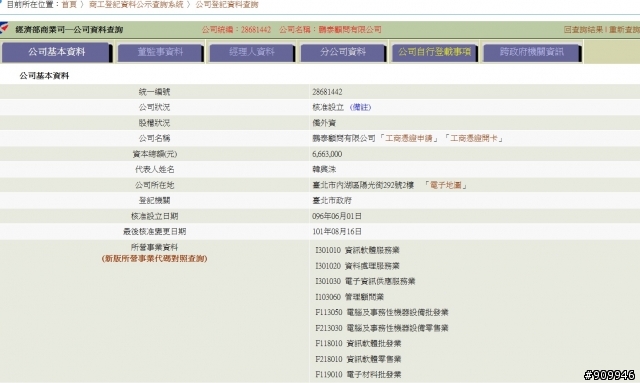Click the 統一編號 value 28681442 in table
Screen dimensions: 640x383
(x=327, y=92)
